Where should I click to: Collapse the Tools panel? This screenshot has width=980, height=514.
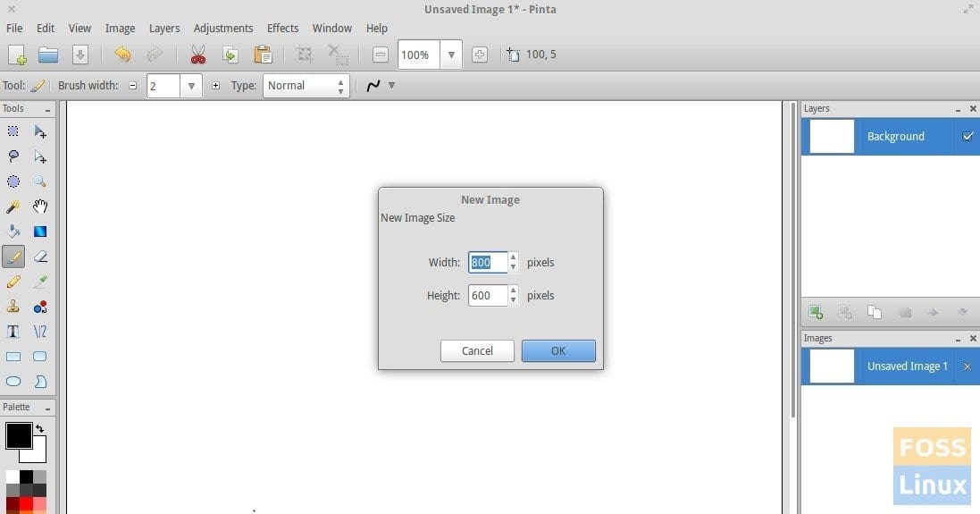pos(47,109)
